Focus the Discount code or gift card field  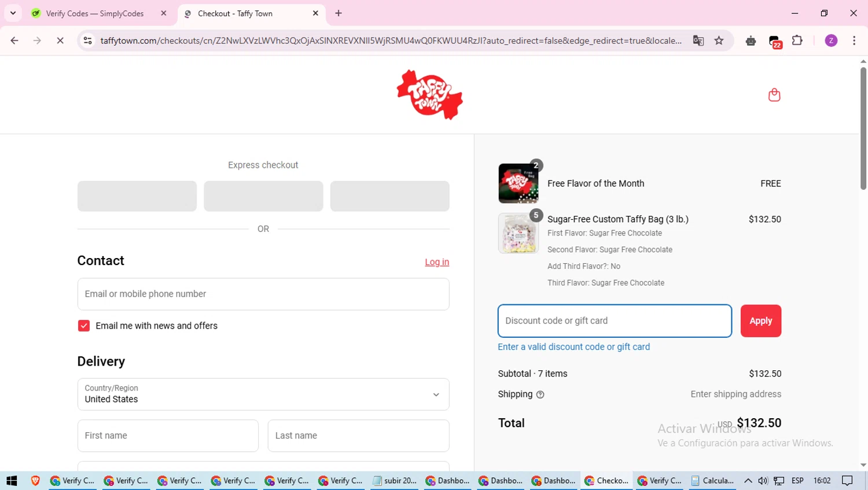(615, 321)
